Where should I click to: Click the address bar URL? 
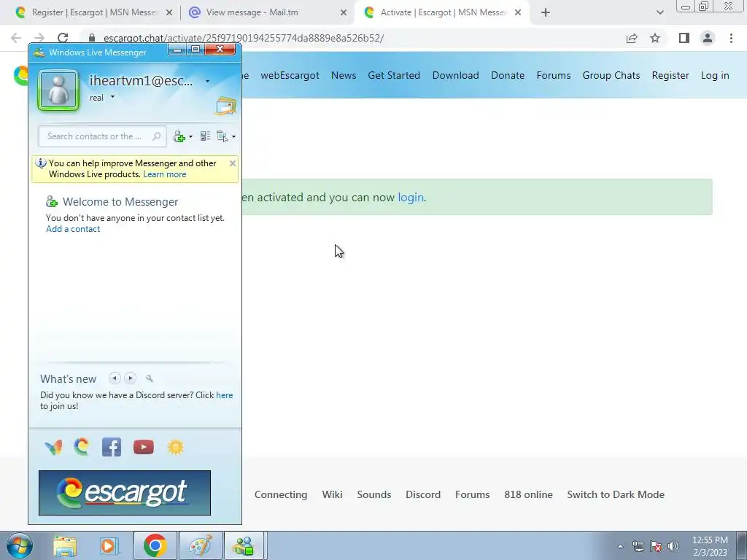244,38
